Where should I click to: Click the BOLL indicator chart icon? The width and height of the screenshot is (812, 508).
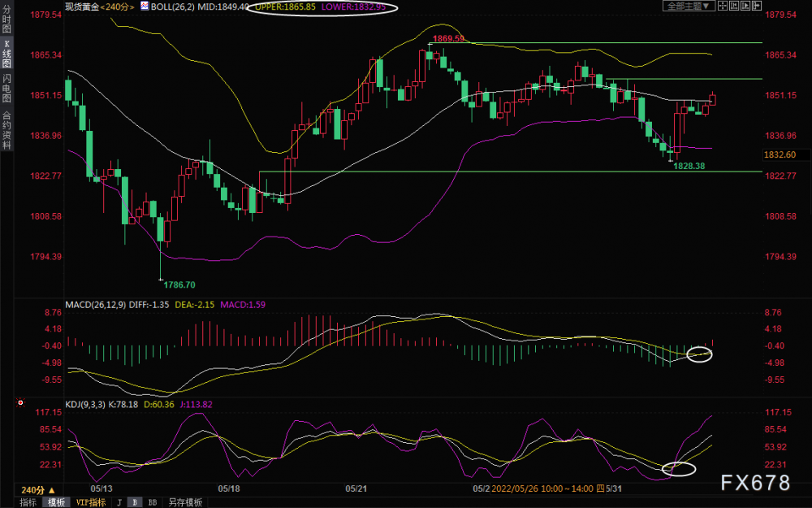pyautogui.click(x=145, y=7)
